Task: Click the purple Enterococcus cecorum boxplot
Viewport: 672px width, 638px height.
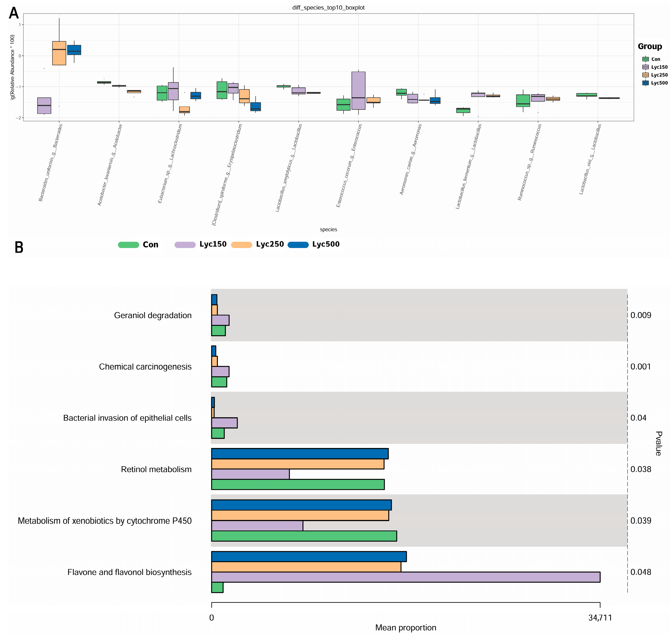Action: point(358,90)
